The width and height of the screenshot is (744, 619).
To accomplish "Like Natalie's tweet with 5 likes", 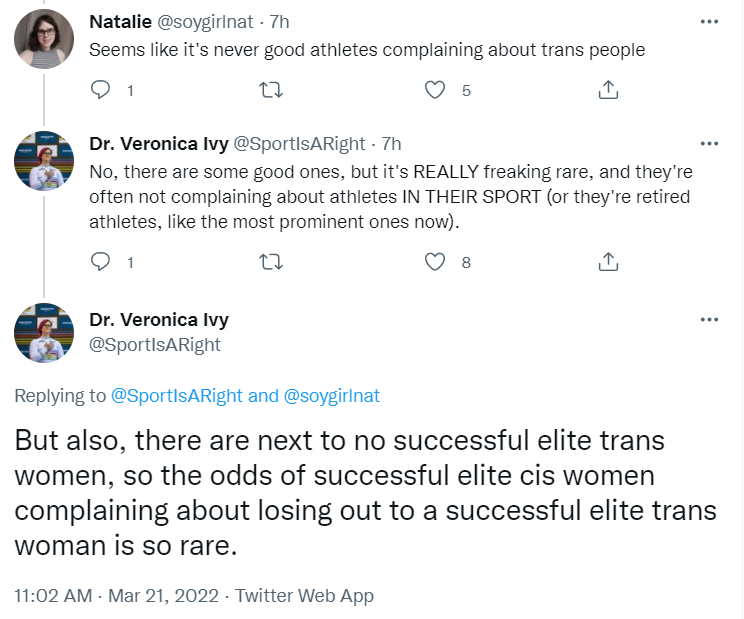I will click(x=435, y=90).
